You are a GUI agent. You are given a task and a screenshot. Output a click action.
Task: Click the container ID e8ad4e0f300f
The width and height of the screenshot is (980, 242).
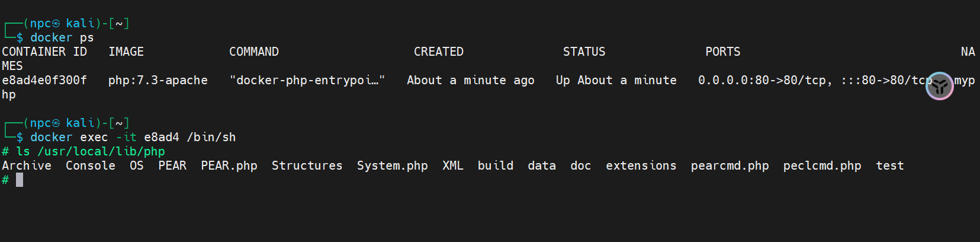pos(44,80)
